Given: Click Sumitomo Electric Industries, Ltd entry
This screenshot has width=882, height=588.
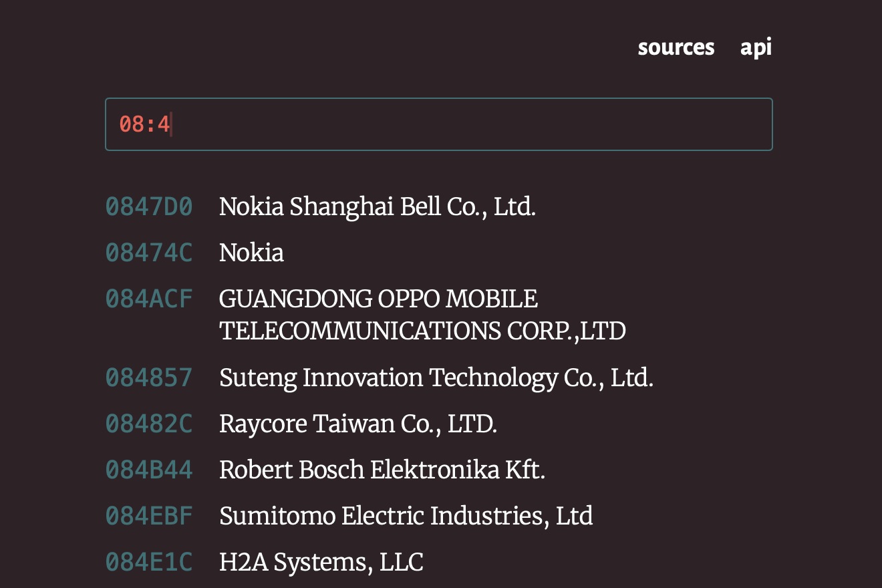Looking at the screenshot, I should tap(406, 516).
